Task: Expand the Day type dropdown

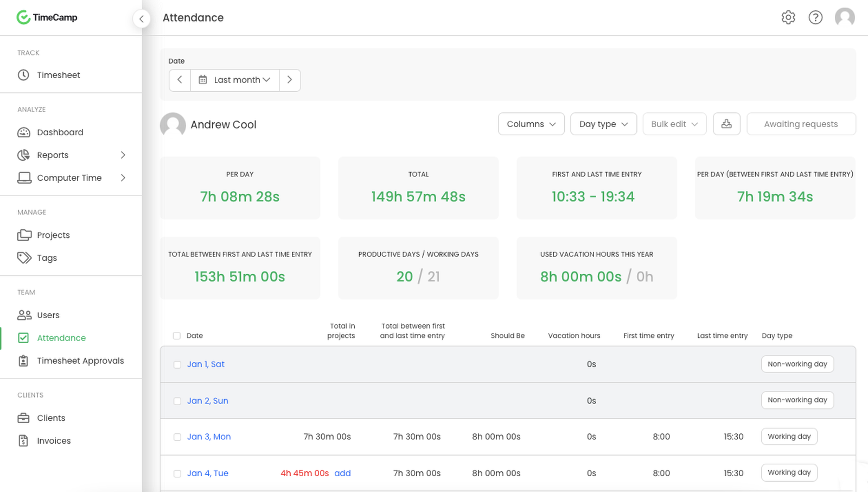Action: (603, 124)
